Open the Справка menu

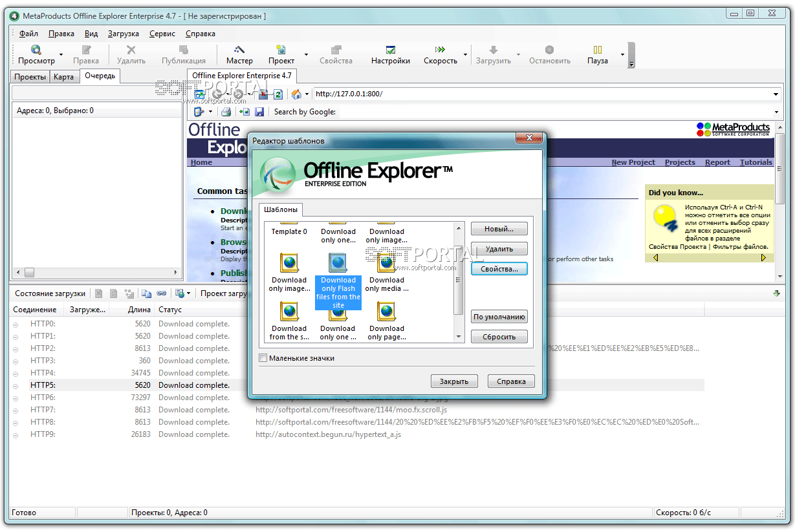point(201,34)
